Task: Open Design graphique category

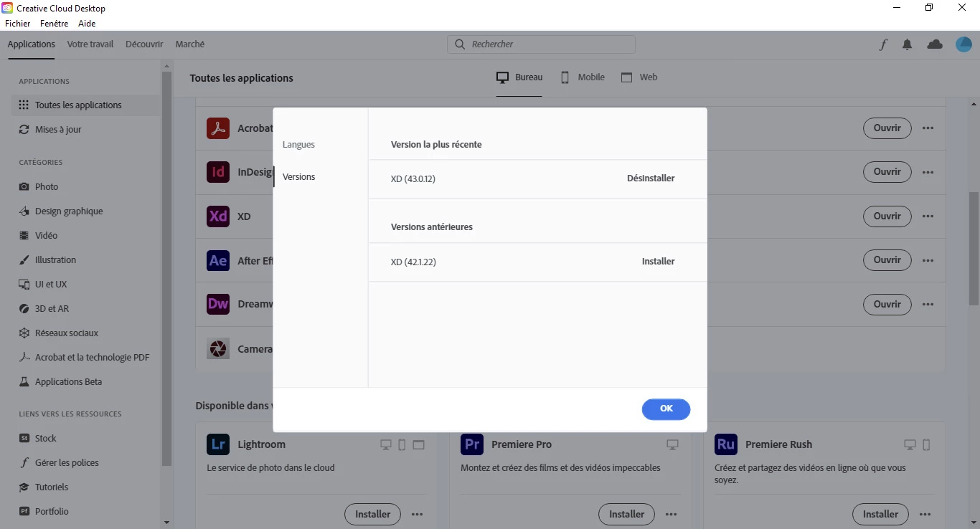Action: [x=60, y=211]
